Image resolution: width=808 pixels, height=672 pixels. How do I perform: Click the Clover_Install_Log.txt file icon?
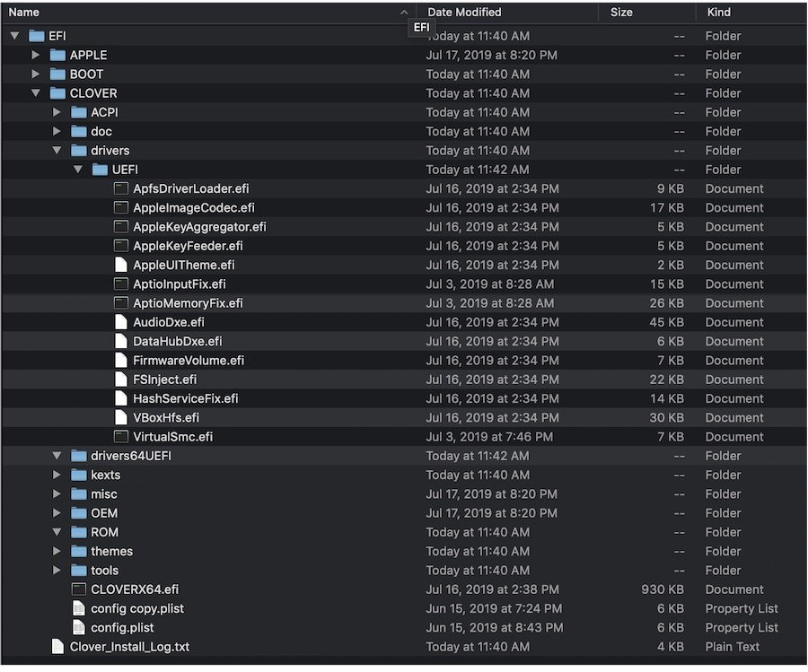[57, 646]
